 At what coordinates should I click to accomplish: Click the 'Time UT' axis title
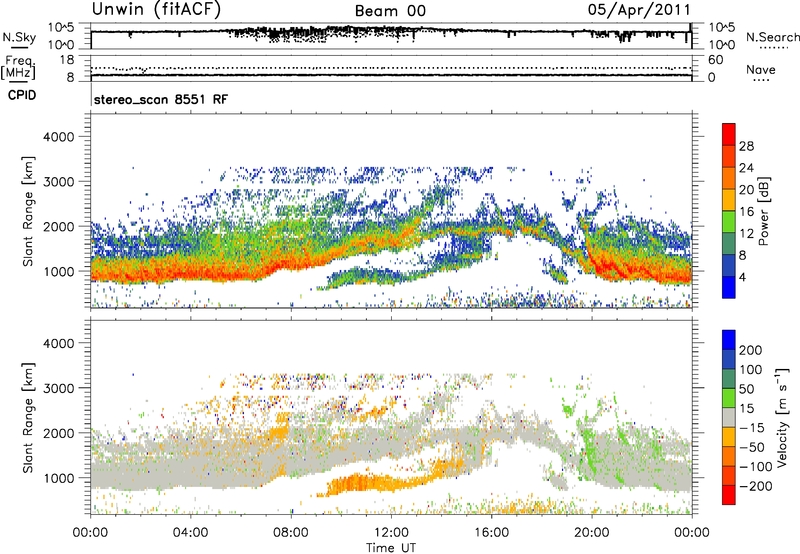coord(391,548)
